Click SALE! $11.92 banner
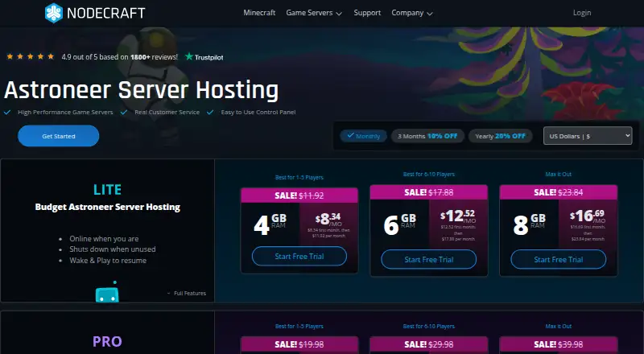The width and height of the screenshot is (644, 354). click(x=299, y=196)
